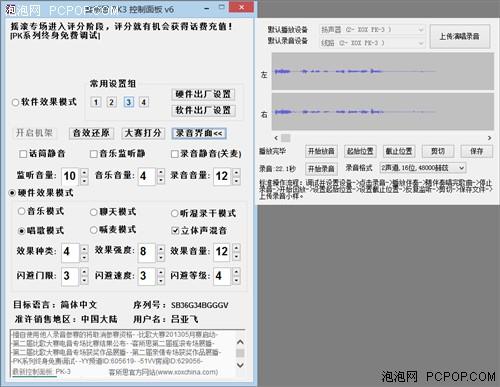Tick 录音静音(关麦) checkbox
500x387 pixels.
(174, 154)
